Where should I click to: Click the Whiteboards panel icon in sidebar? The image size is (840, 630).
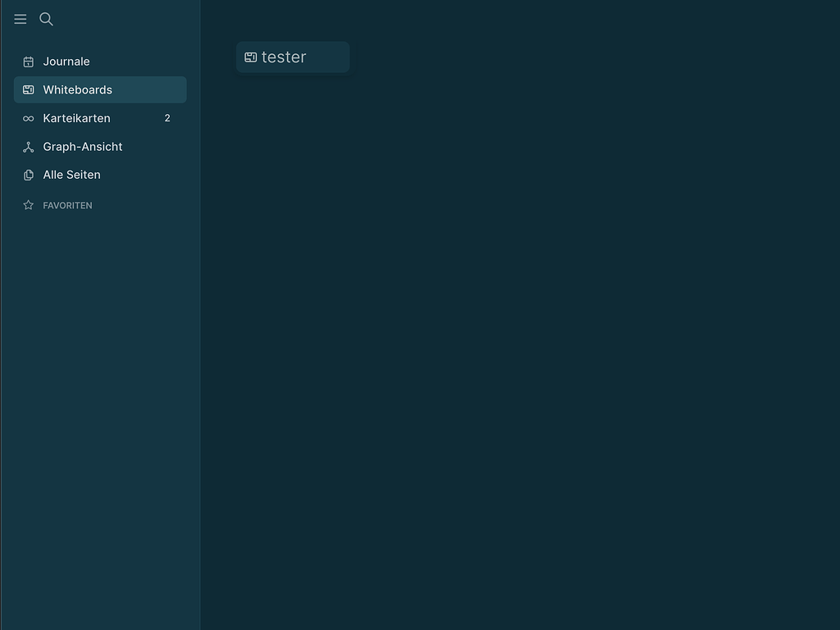(x=28, y=89)
